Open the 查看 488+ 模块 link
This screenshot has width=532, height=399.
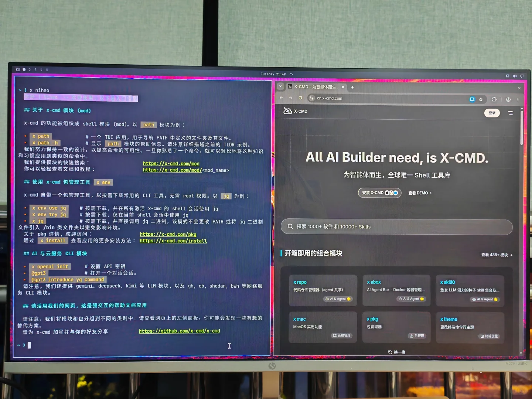click(497, 255)
